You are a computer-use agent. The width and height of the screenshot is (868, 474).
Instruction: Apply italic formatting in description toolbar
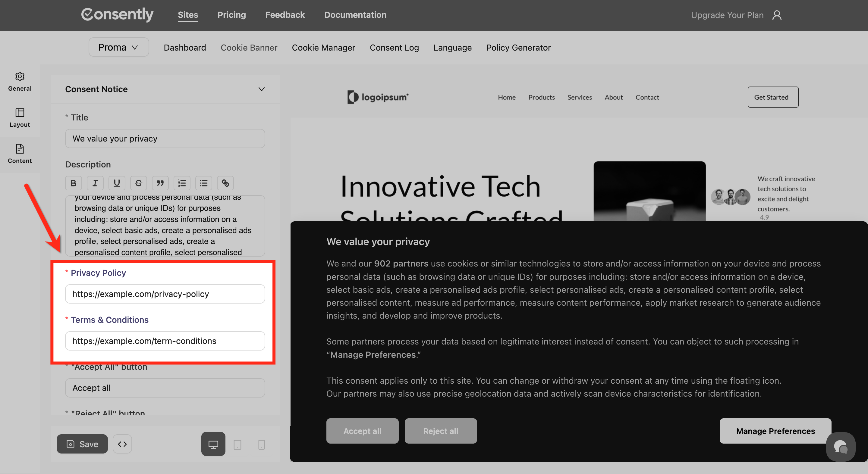(95, 183)
